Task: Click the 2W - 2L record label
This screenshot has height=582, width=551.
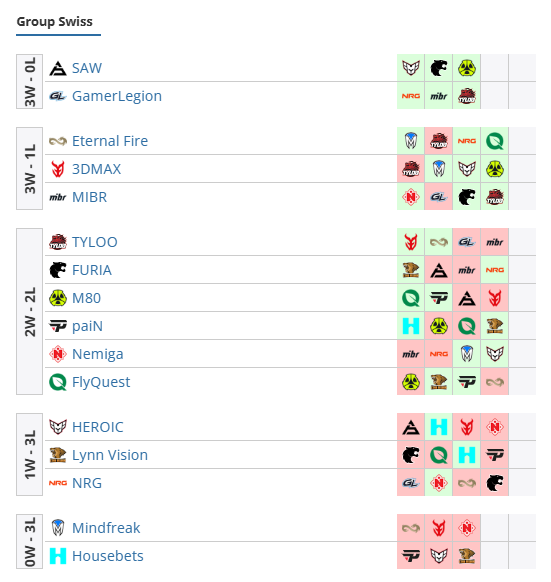Action: (x=30, y=311)
